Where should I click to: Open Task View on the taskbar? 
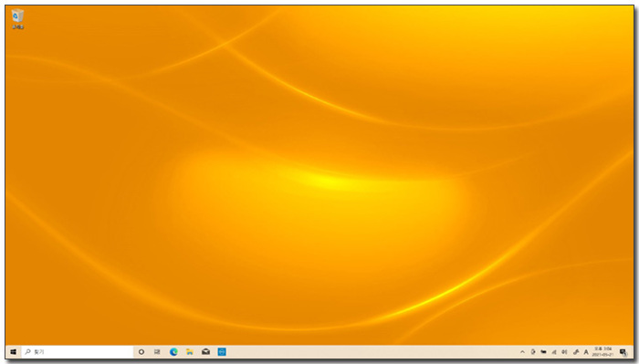click(x=157, y=352)
